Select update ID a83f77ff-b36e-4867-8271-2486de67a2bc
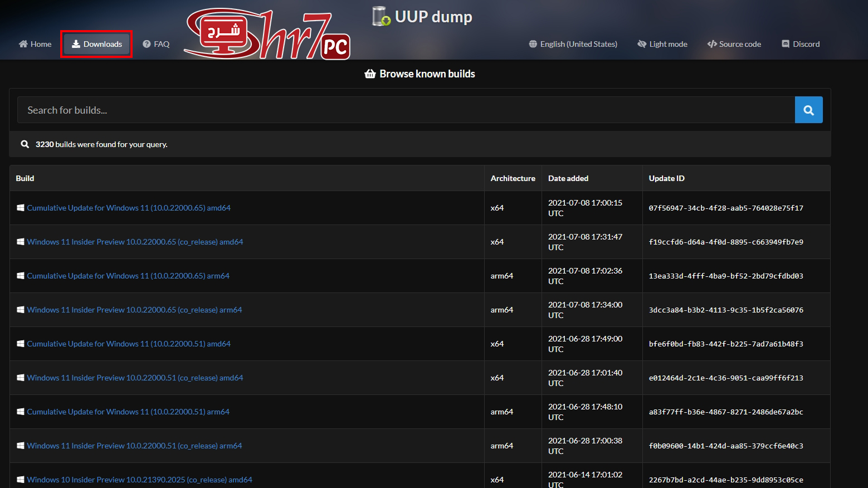The height and width of the screenshot is (488, 868). pos(726,412)
